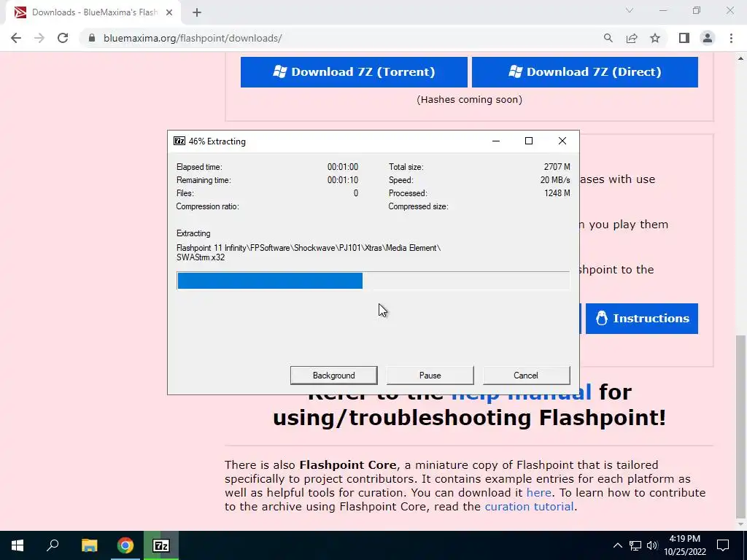Bookmark this page with star icon

point(655,38)
